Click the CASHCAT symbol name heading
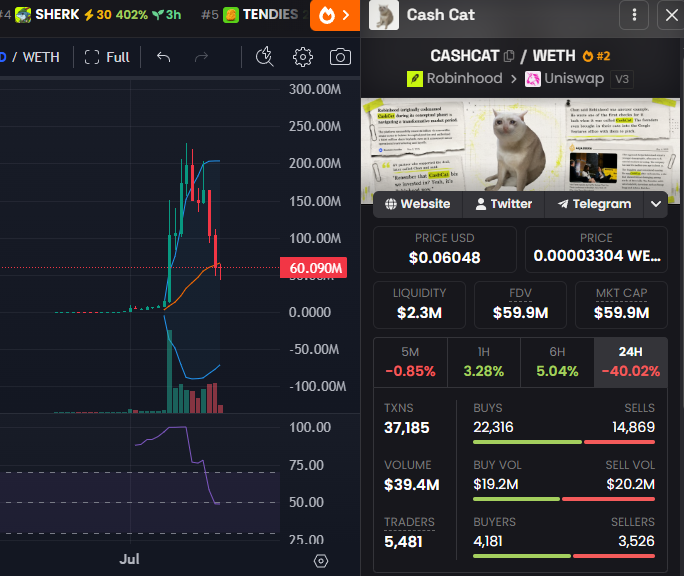Screen dimensions: 684x576 pyautogui.click(x=464, y=56)
